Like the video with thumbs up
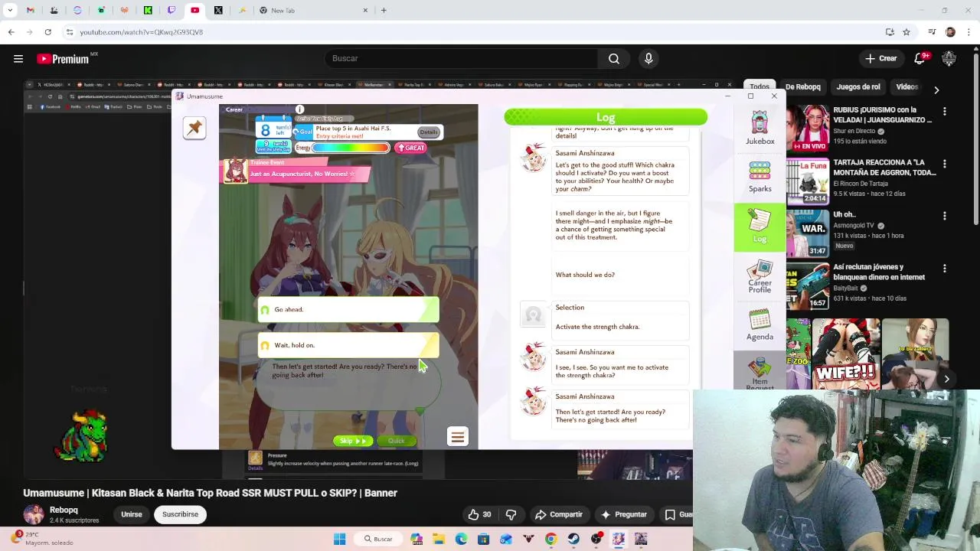 (479, 514)
